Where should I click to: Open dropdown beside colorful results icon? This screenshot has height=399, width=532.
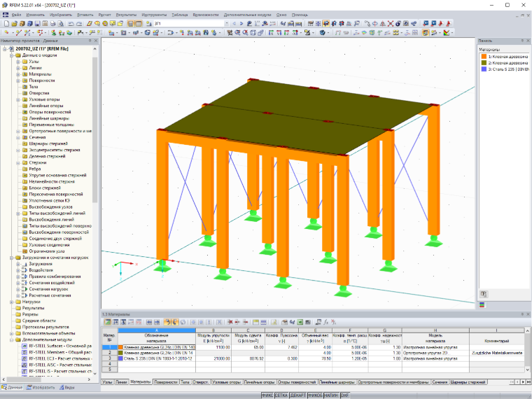click(x=452, y=33)
